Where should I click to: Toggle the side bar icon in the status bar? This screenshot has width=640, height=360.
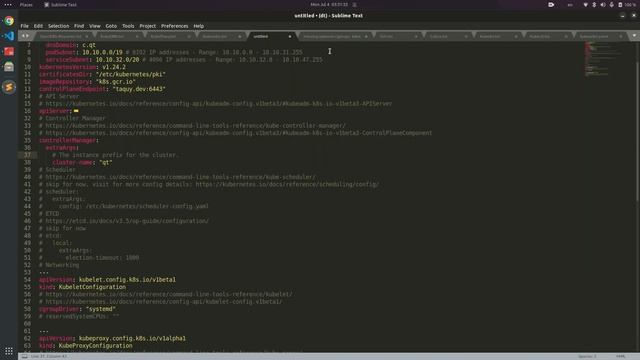point(24,356)
